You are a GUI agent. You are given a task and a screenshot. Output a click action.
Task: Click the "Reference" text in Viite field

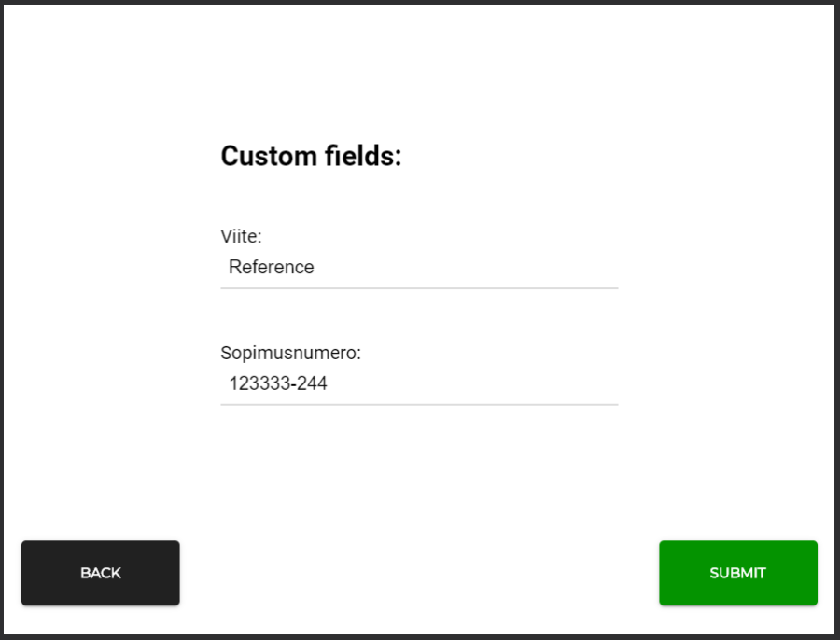click(x=272, y=268)
